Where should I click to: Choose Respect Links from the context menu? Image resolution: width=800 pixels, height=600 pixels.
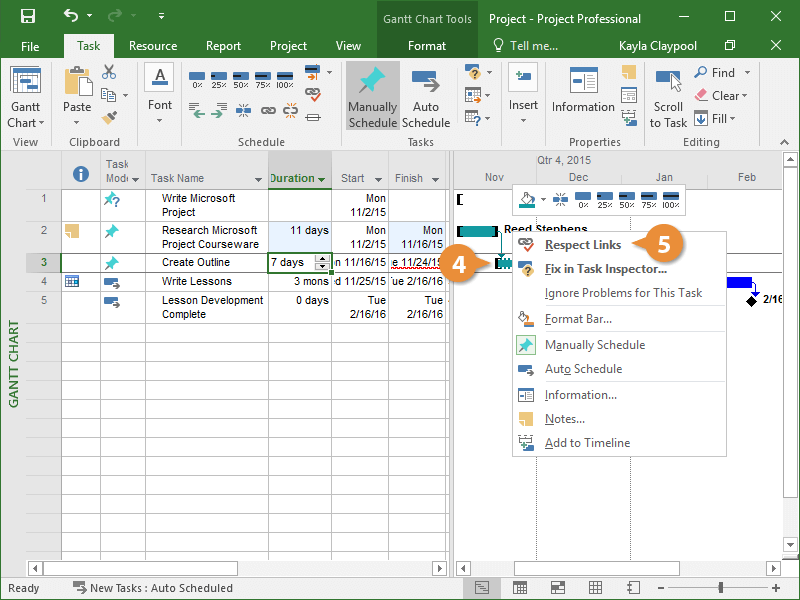[582, 245]
